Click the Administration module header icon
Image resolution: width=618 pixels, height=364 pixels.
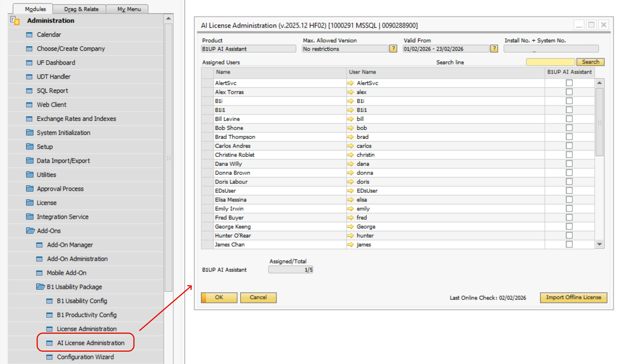pos(15,21)
